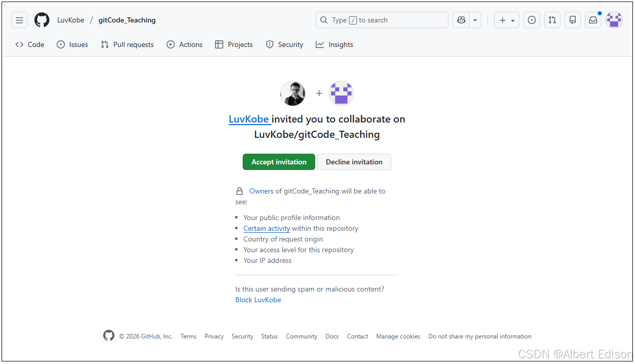The height and width of the screenshot is (364, 635).
Task: Click Block LuvKobe link
Action: [258, 300]
